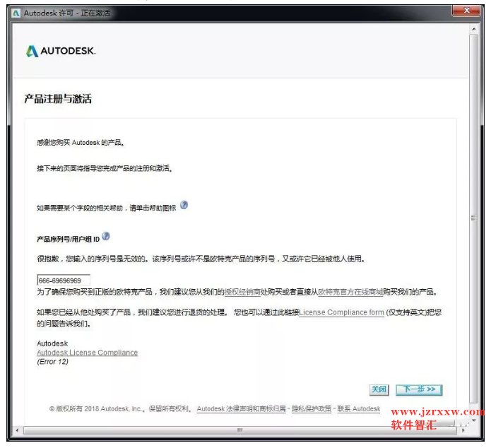Click the 下一步 >> button
The image size is (491, 448).
pos(419,390)
